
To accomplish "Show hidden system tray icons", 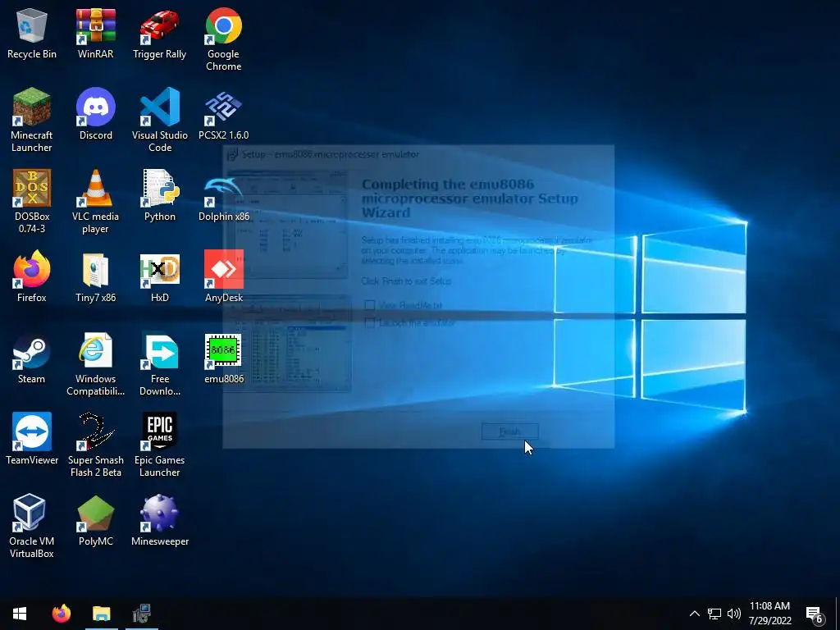I will click(694, 614).
